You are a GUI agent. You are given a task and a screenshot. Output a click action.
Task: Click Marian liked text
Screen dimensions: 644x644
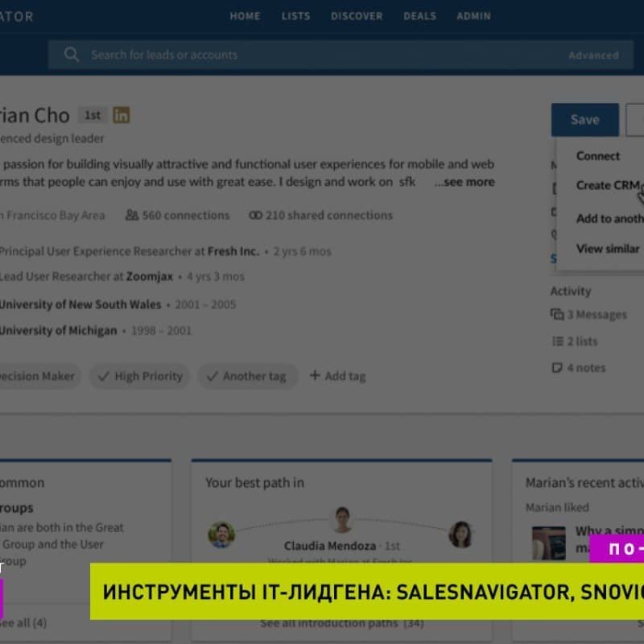[x=557, y=507]
